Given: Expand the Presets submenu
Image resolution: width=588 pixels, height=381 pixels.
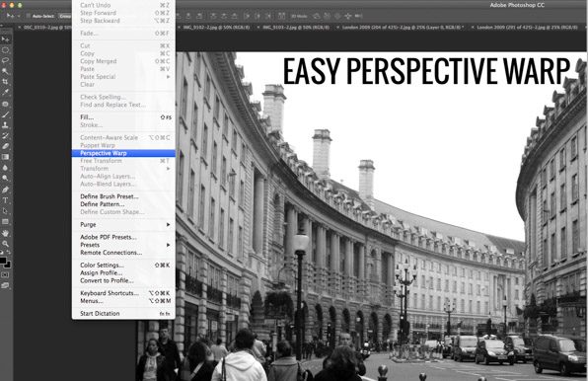Looking at the screenshot, I should click(x=123, y=245).
